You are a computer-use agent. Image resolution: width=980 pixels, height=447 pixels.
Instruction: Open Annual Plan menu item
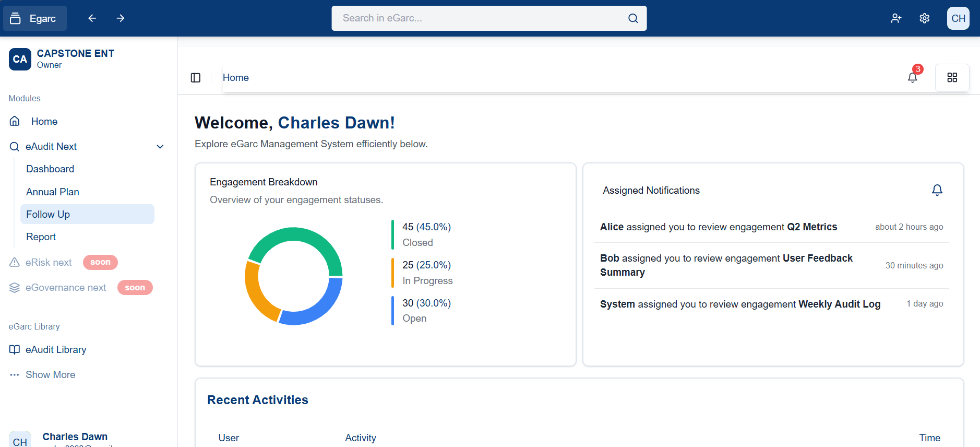coord(53,192)
